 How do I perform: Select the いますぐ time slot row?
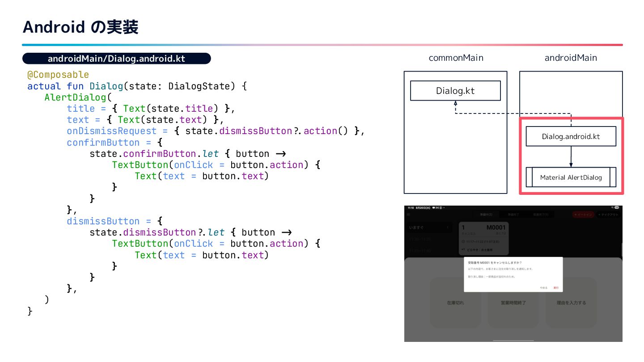430,227
